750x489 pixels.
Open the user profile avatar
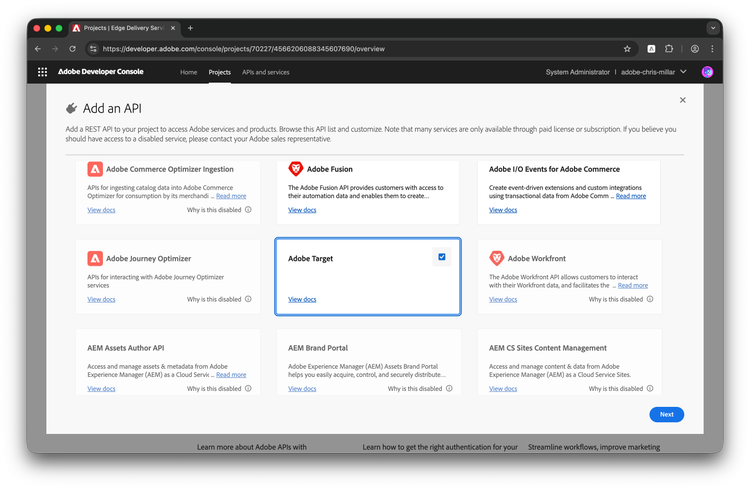tap(707, 72)
